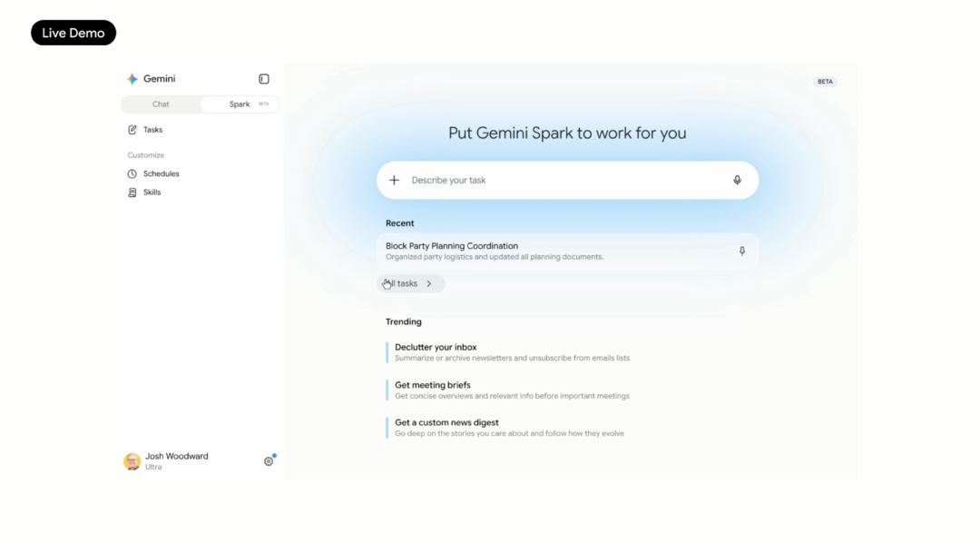Click 'Summarize or archive newsletters' description

[x=513, y=359]
